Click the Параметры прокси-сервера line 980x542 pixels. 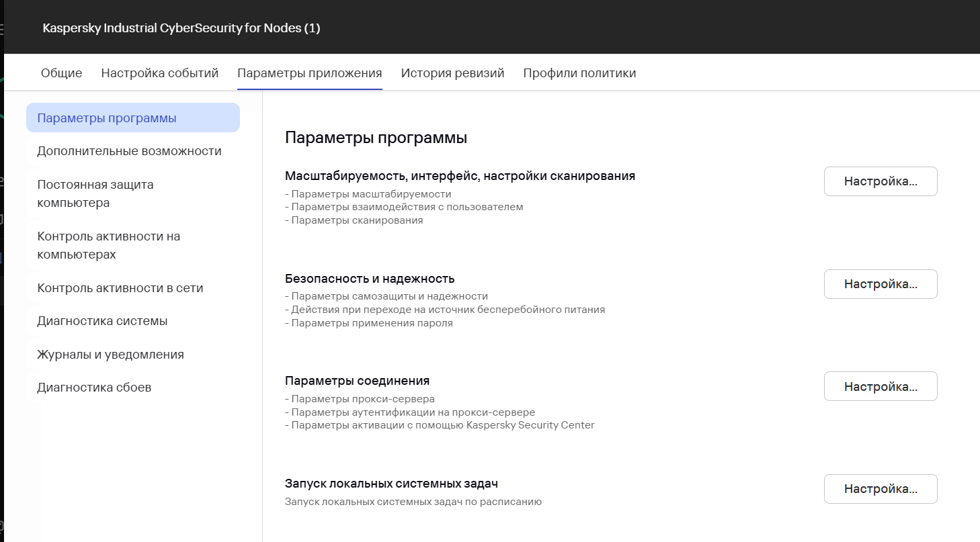(x=360, y=399)
